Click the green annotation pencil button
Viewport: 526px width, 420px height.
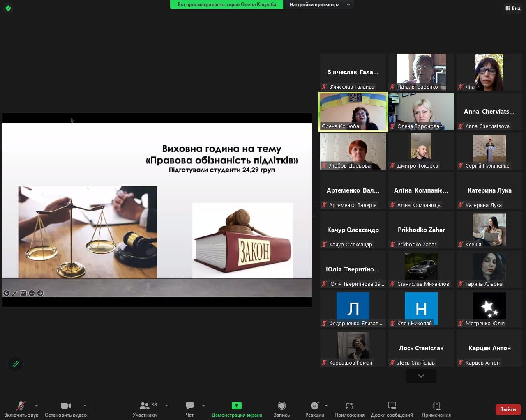(x=16, y=364)
